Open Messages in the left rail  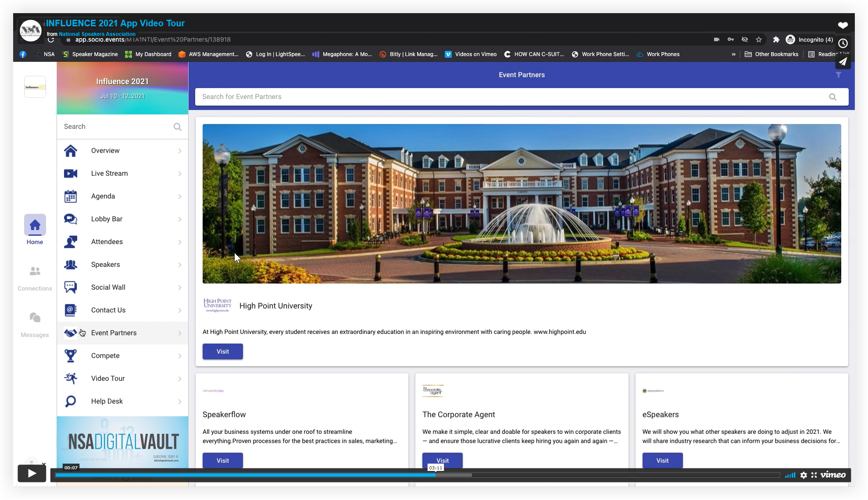(35, 324)
